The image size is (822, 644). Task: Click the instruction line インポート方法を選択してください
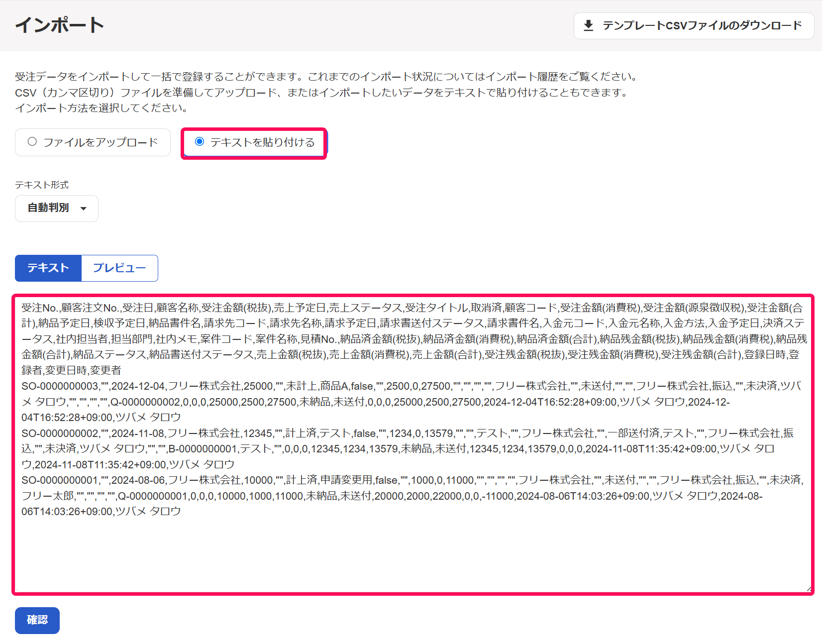point(102,108)
